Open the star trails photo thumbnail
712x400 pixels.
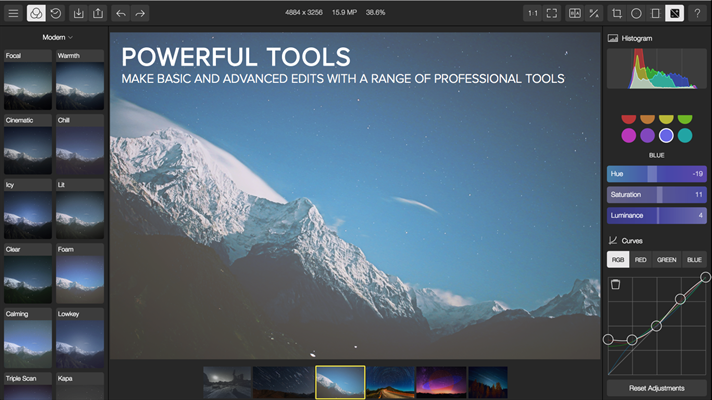click(x=283, y=382)
